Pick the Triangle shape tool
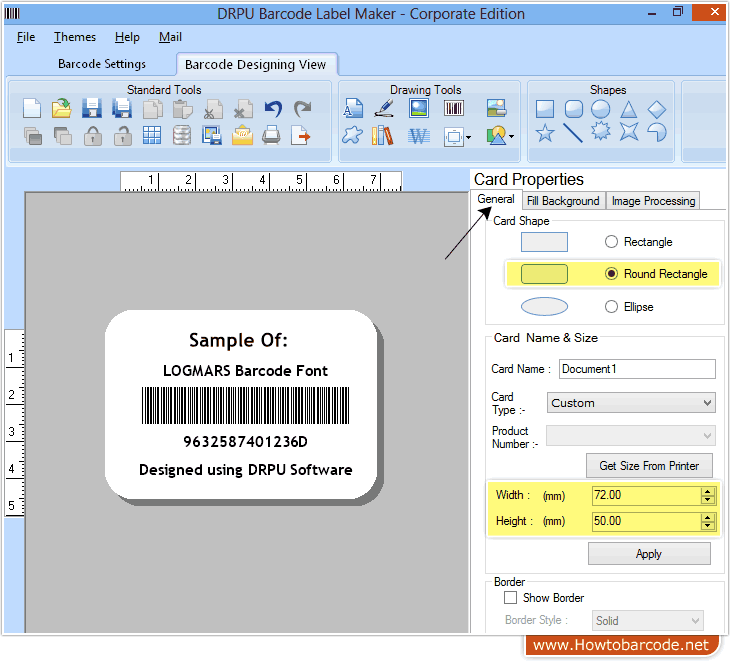Screen dimensions: 730x662 (x=629, y=109)
